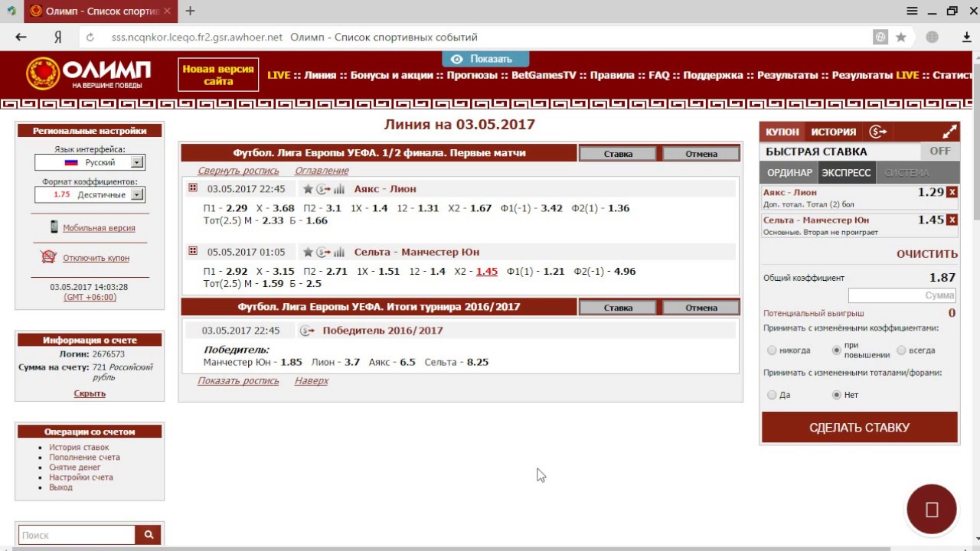The height and width of the screenshot is (551, 980).
Task: Open the Yandex home button
Action: 57,37
